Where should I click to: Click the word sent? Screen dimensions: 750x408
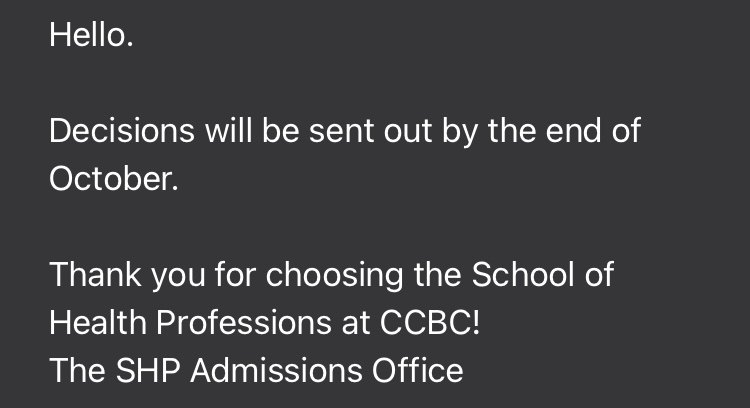[341, 131]
